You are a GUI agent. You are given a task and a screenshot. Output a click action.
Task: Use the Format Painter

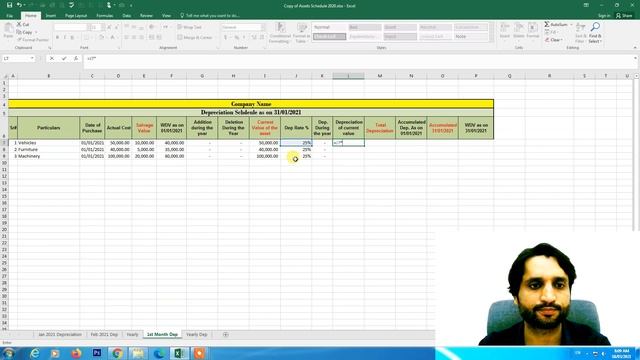pyautogui.click(x=33, y=40)
